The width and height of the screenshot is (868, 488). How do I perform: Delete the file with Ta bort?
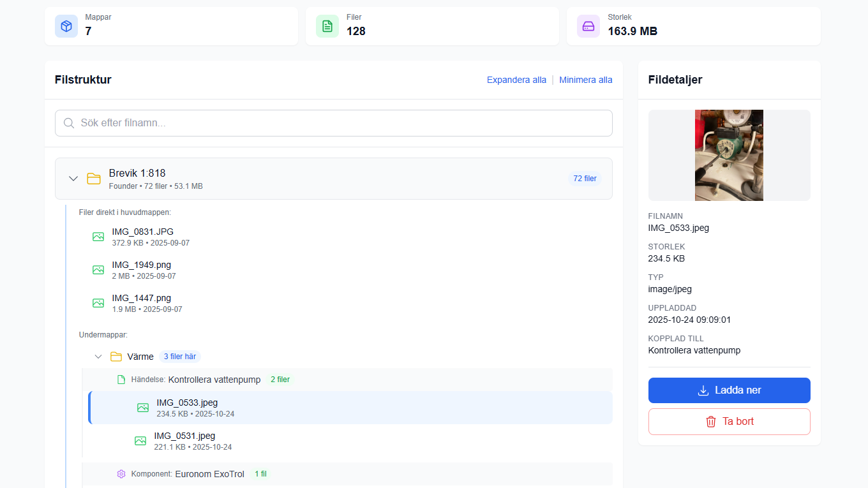pos(730,422)
